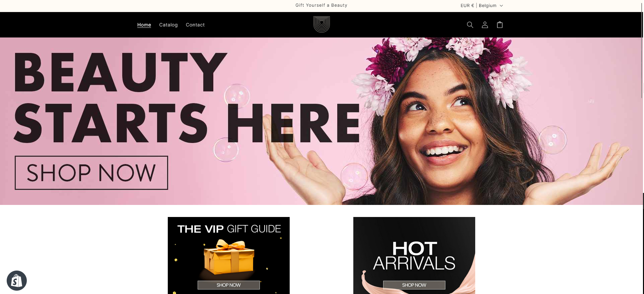
Task: Open the account login person icon
Action: point(485,25)
